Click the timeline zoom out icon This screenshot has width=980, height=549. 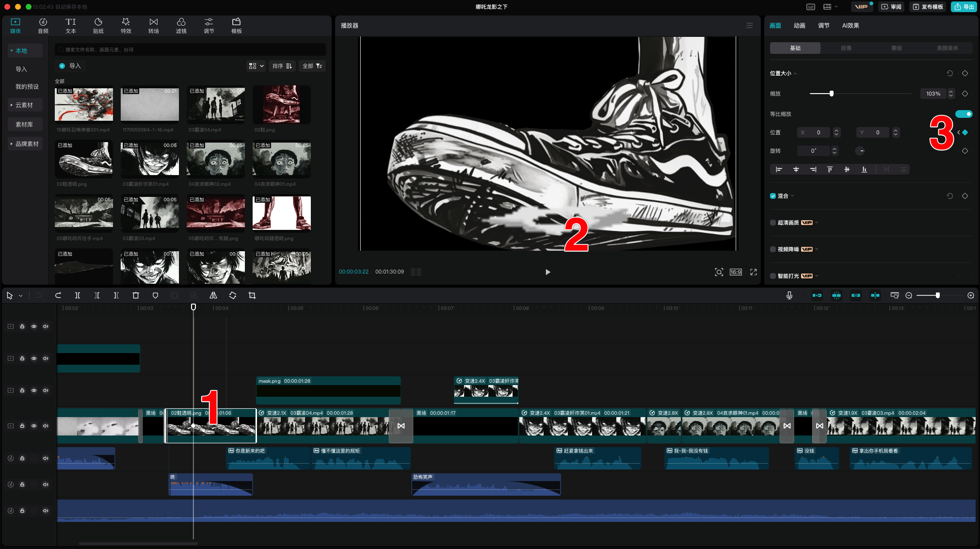pos(909,295)
